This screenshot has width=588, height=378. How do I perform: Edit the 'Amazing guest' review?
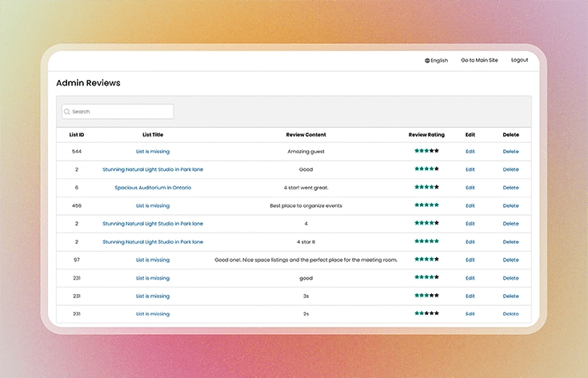point(470,151)
